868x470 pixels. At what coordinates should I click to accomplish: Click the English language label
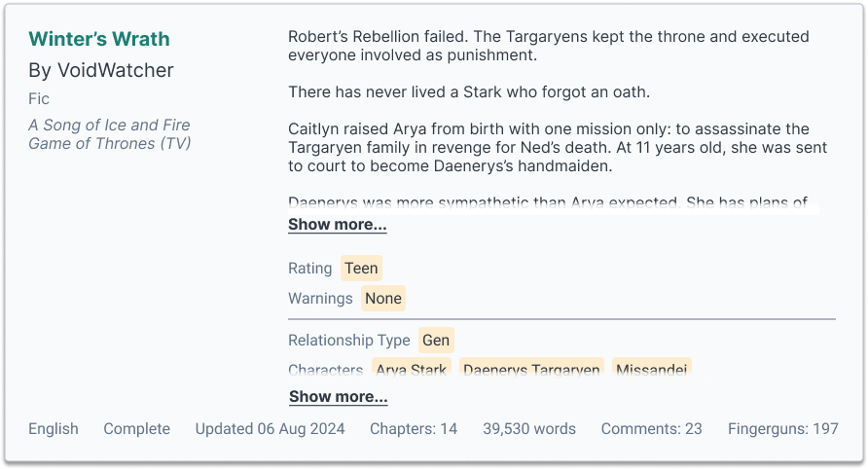[54, 429]
